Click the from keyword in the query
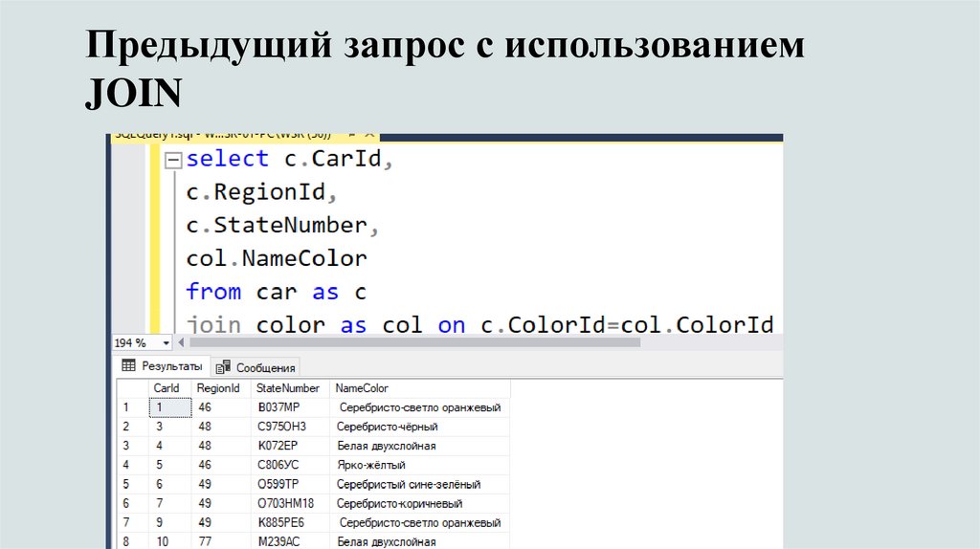The height and width of the screenshot is (549, 980). point(213,292)
